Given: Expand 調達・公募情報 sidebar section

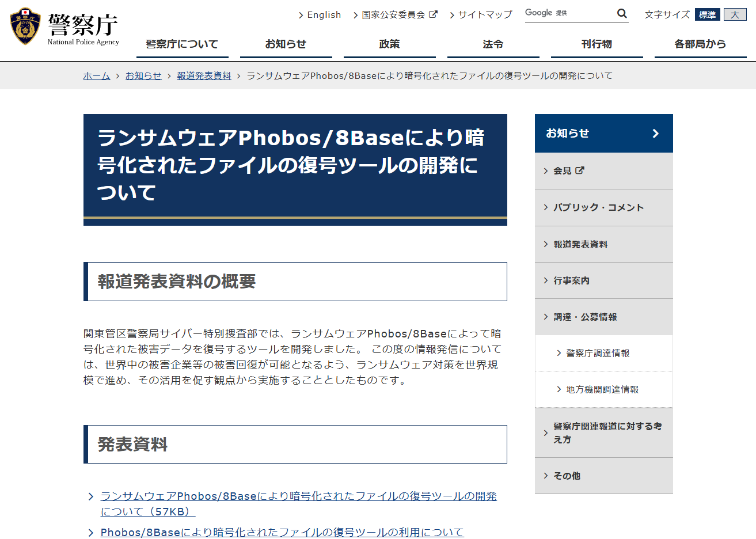Looking at the screenshot, I should pyautogui.click(x=585, y=317).
